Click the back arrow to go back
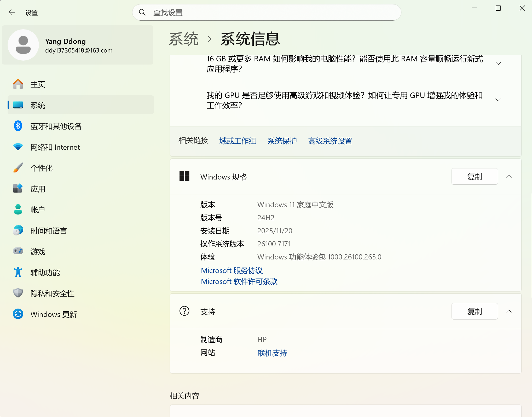The width and height of the screenshot is (532, 417). point(11,12)
